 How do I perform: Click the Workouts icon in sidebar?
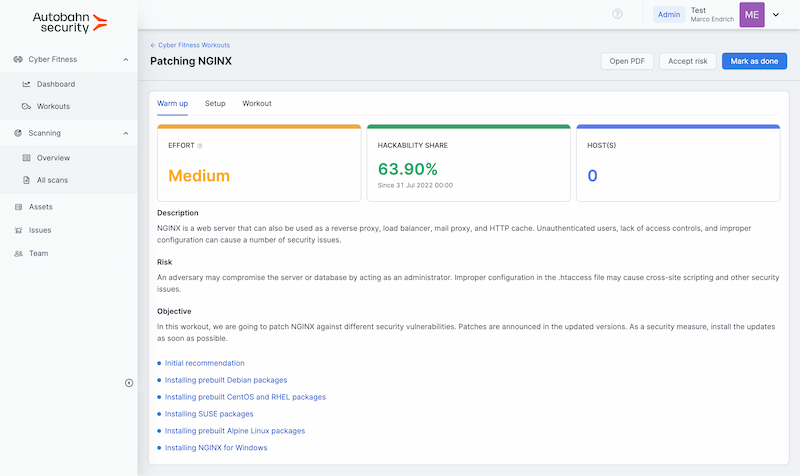pos(27,106)
